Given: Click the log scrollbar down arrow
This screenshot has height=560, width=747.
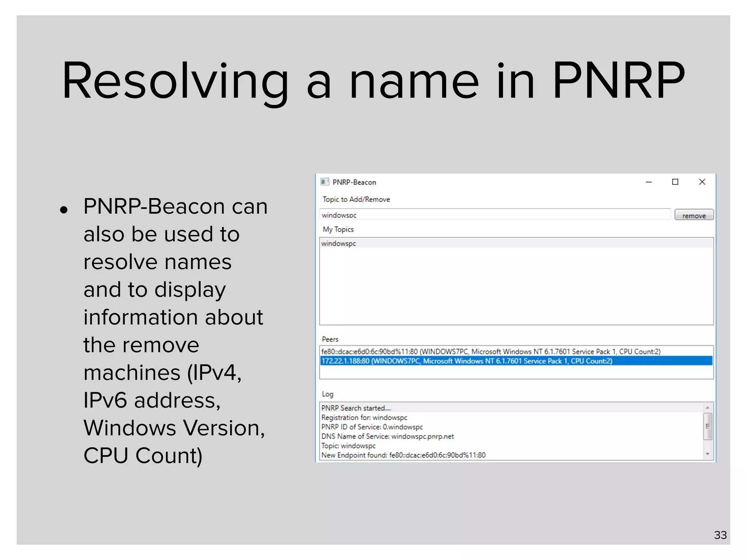Looking at the screenshot, I should [x=707, y=454].
